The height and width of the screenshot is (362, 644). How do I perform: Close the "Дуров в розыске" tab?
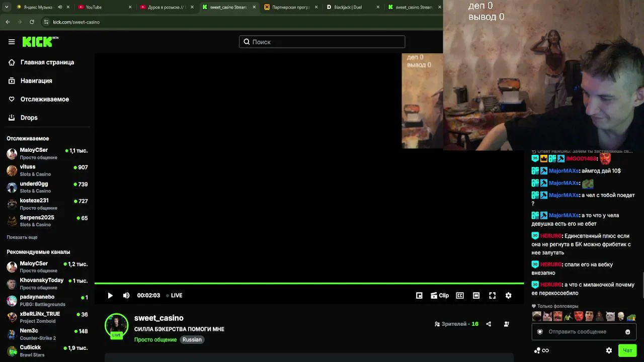pyautogui.click(x=192, y=7)
